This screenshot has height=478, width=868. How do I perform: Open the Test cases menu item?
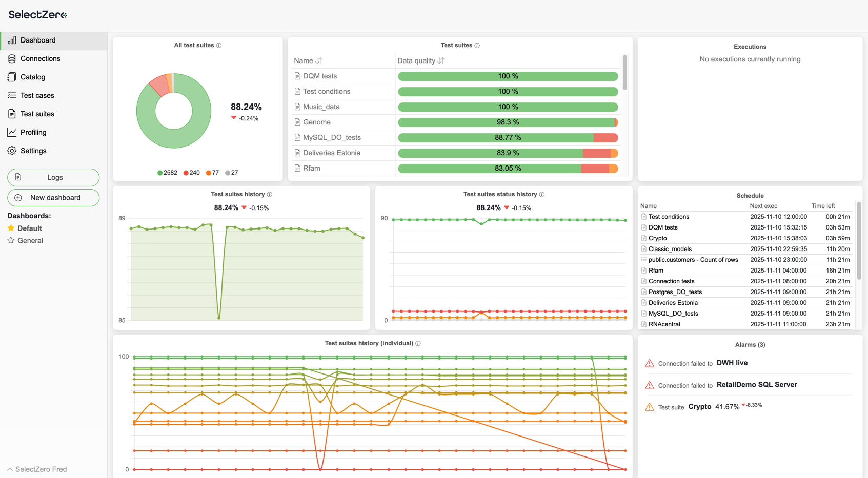pyautogui.click(x=37, y=96)
